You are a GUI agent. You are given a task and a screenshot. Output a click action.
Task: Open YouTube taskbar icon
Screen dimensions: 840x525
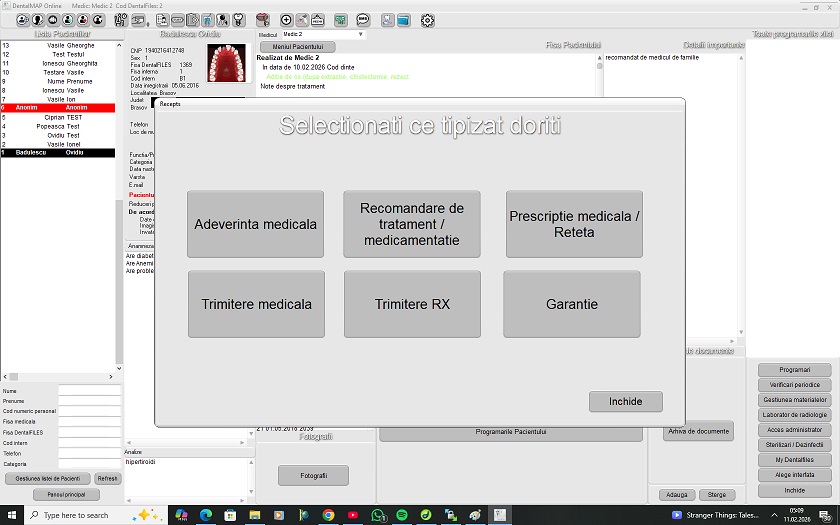pos(352,515)
